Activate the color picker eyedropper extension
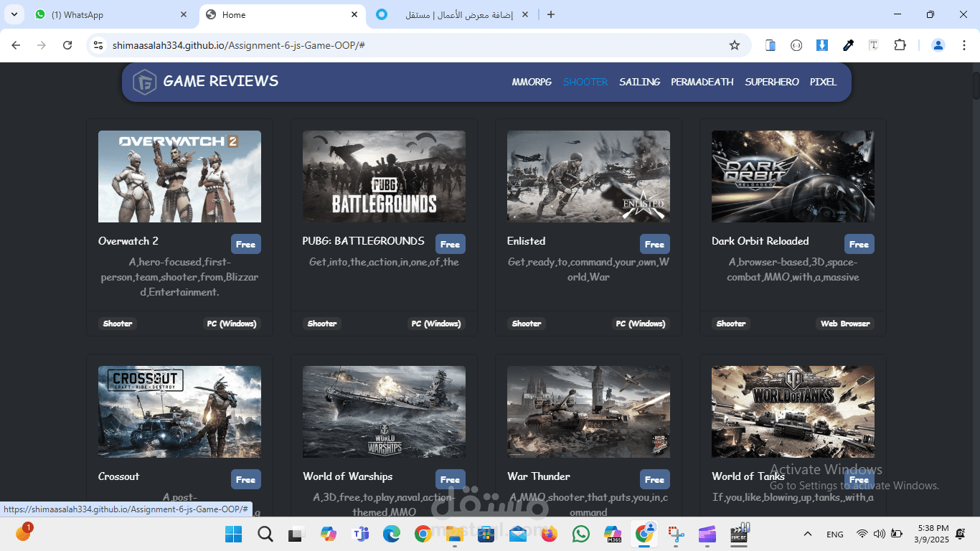This screenshot has height=551, width=980. (848, 45)
